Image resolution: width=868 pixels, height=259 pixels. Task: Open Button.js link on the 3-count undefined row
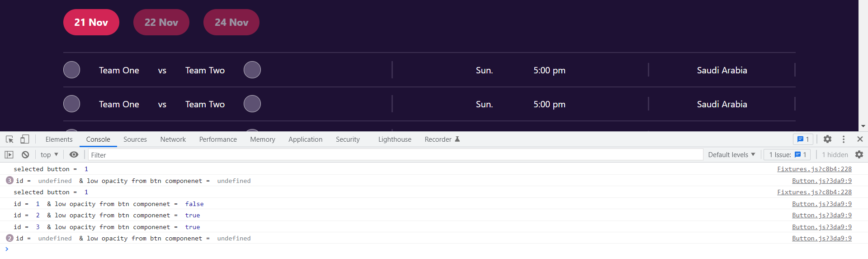point(821,181)
